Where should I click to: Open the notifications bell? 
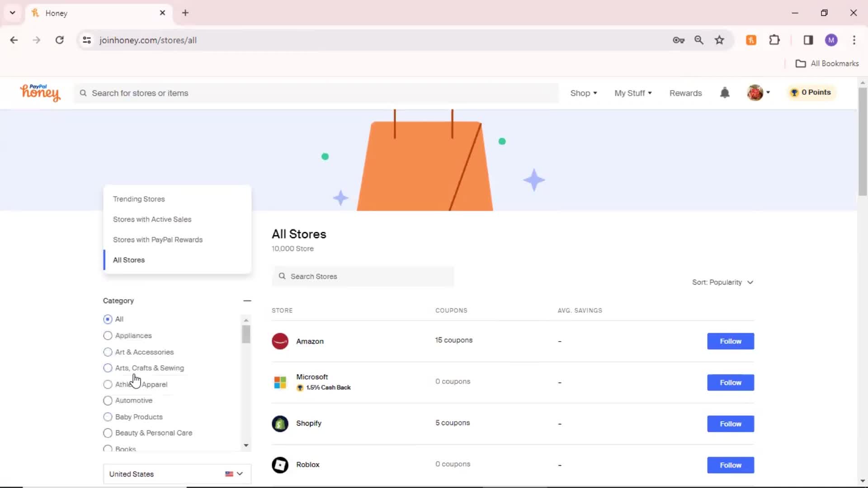click(x=725, y=93)
